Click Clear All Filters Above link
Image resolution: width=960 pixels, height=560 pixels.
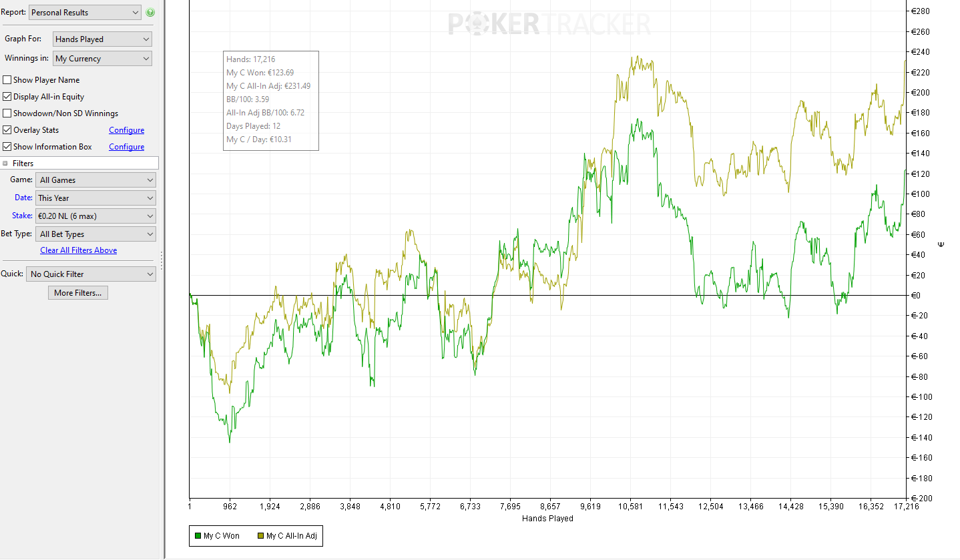point(78,250)
